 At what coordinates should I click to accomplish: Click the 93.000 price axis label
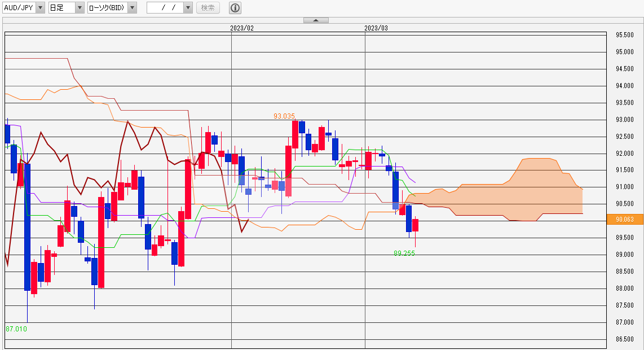[625, 120]
